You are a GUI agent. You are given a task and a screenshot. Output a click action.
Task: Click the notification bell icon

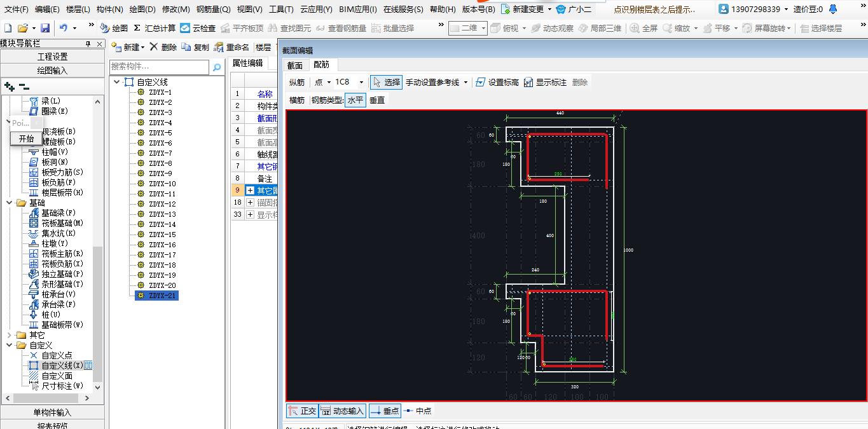click(834, 9)
